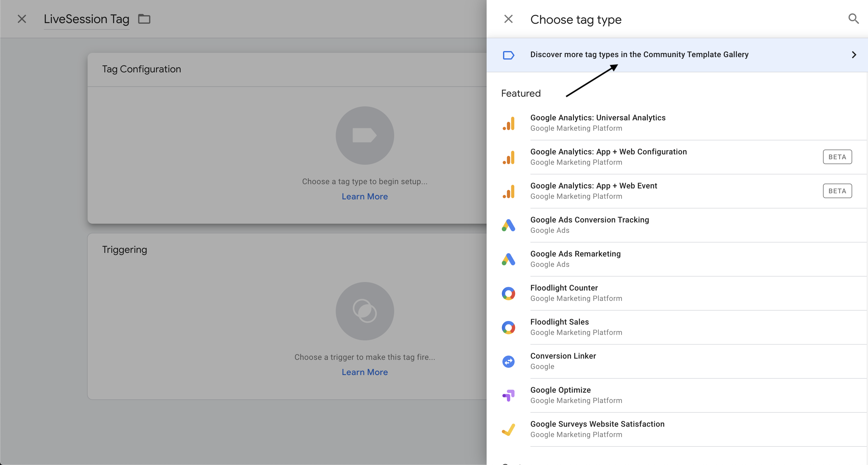
Task: Click the Community Template Gallery tag icon
Action: [x=509, y=54]
